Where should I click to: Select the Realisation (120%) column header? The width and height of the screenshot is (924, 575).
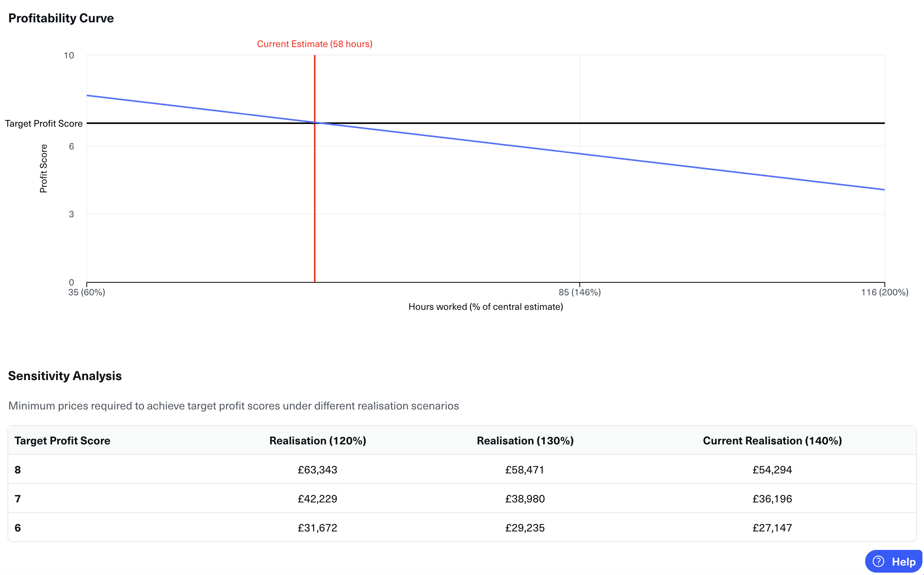[x=317, y=440]
